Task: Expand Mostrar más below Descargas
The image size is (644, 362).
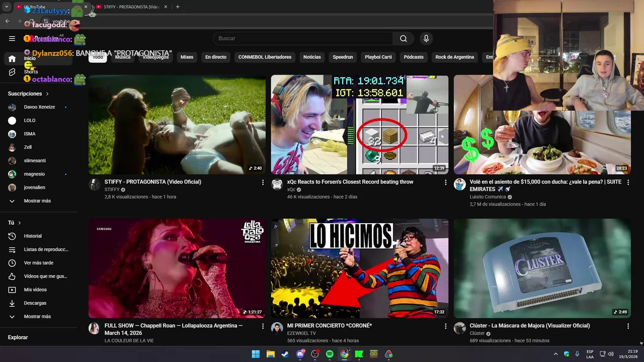Action: 39,317
